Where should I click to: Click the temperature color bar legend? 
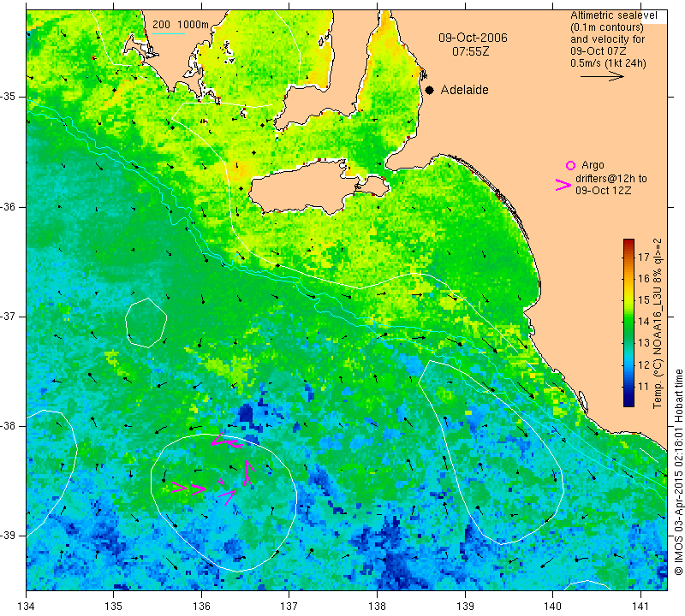click(x=628, y=323)
